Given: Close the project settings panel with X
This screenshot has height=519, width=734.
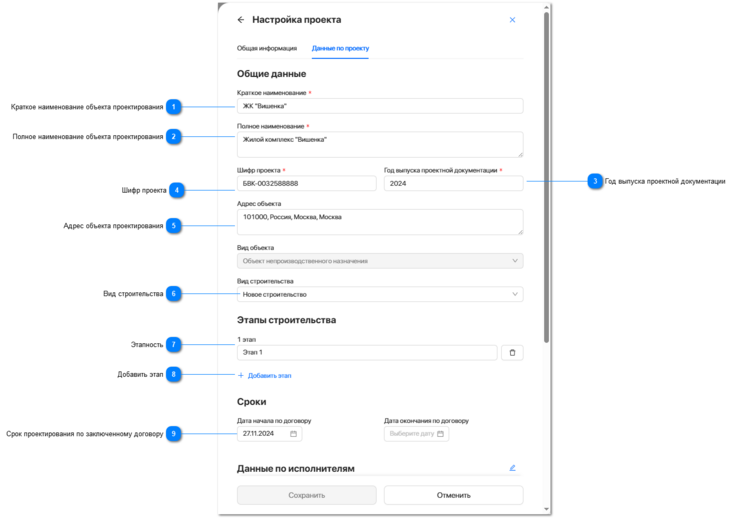Looking at the screenshot, I should click(x=512, y=20).
